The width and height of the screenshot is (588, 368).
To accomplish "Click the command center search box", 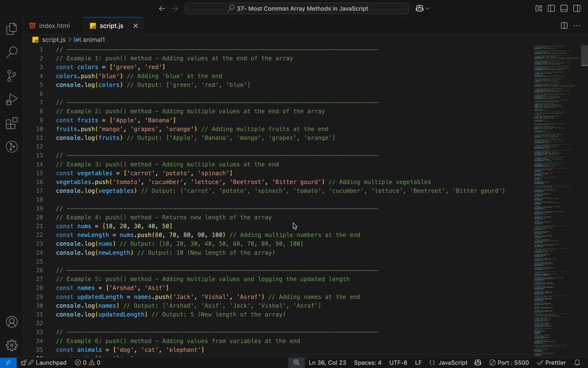I will click(x=297, y=8).
